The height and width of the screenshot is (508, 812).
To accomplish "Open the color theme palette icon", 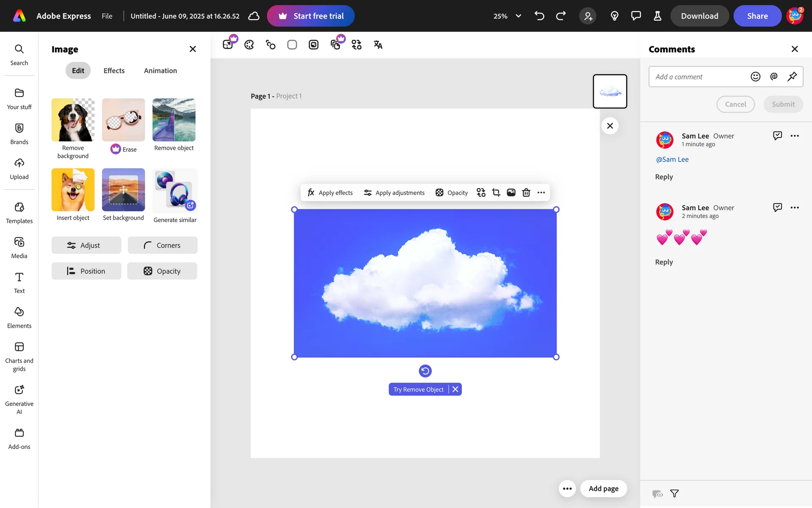I will pos(249,45).
